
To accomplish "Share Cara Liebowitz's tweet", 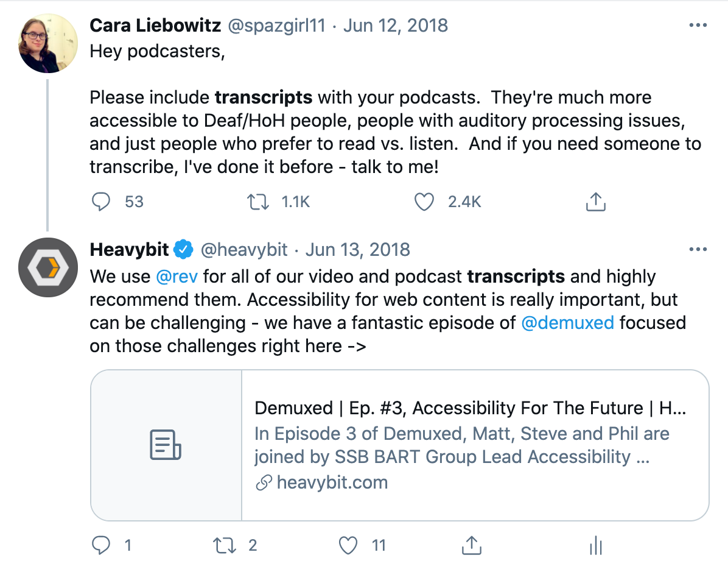I will pyautogui.click(x=596, y=202).
